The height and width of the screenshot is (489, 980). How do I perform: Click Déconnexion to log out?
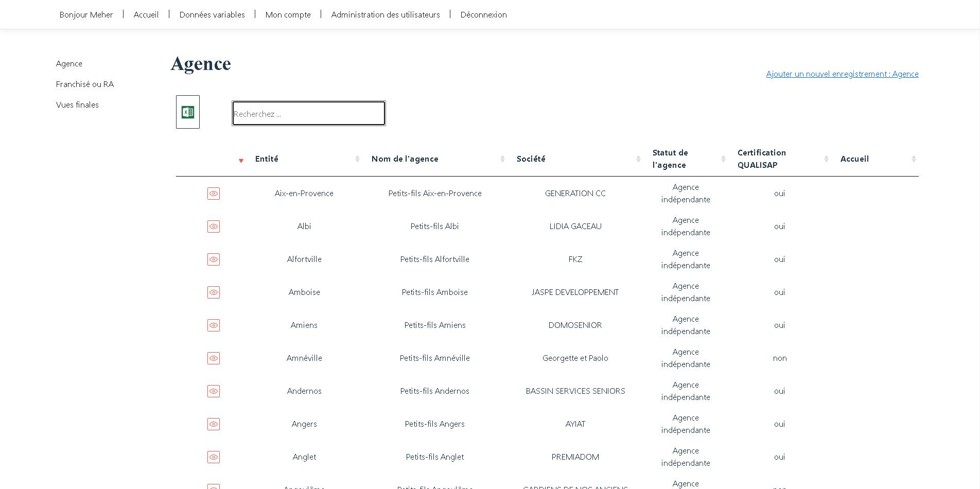click(483, 15)
